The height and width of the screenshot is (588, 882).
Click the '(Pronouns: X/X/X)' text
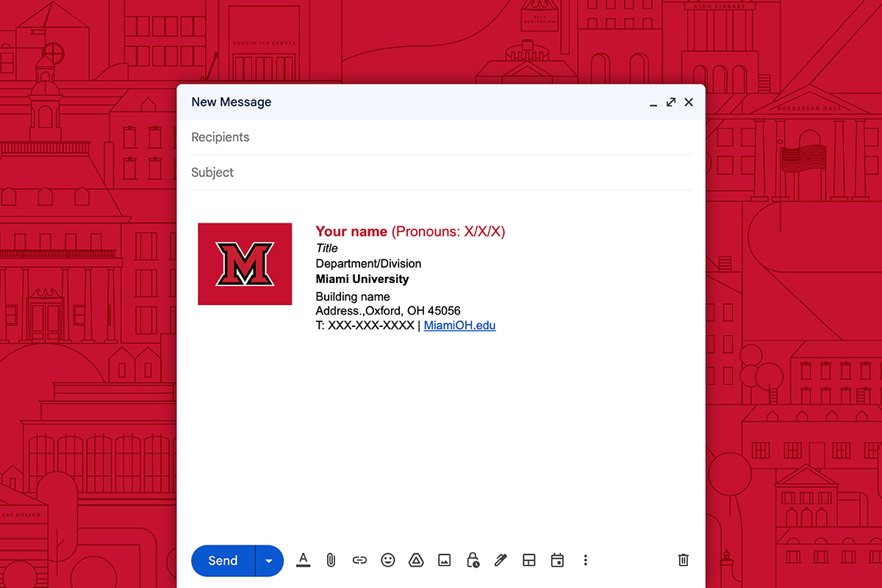448,232
